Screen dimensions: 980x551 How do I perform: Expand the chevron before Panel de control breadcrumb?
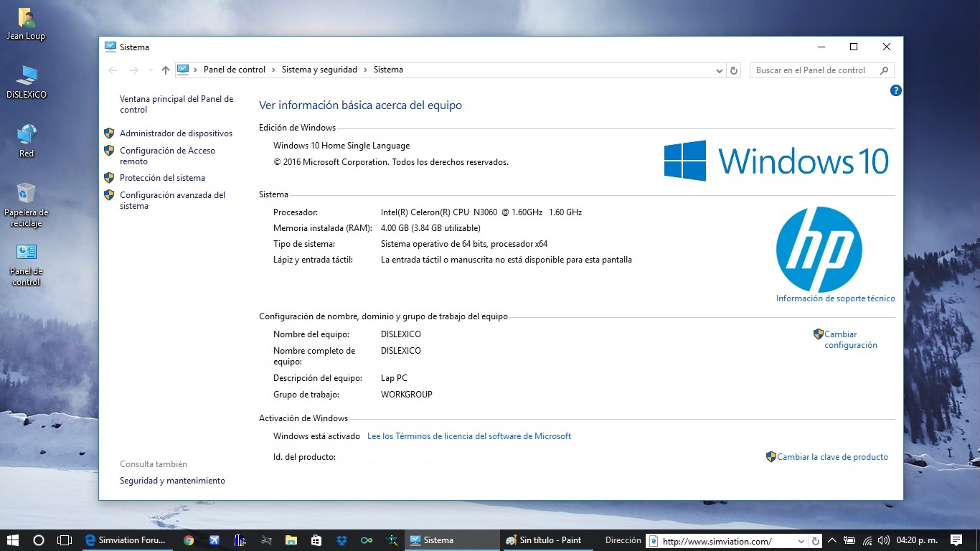point(196,70)
